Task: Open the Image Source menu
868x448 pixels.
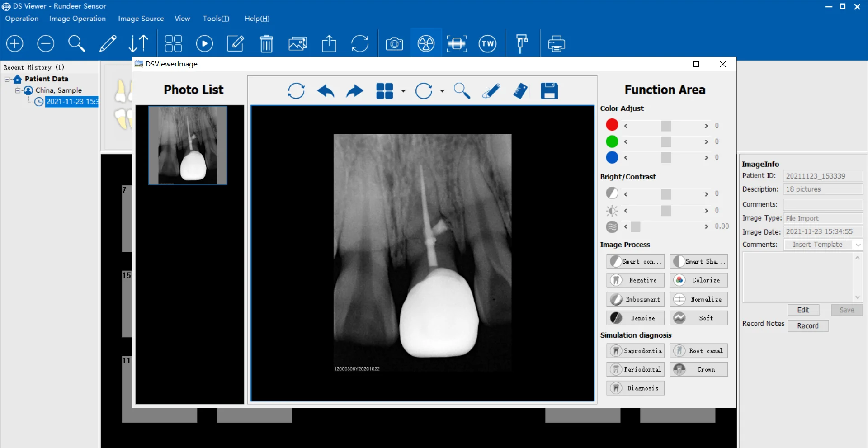Action: click(x=141, y=19)
